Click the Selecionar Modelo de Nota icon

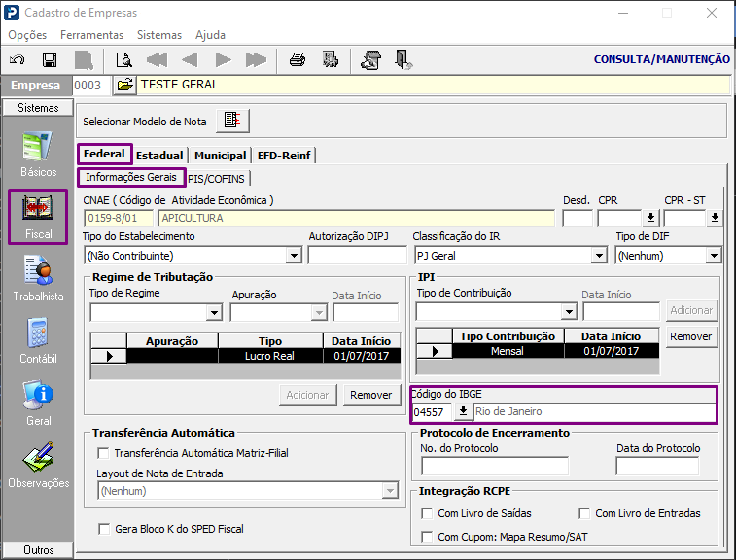pos(232,122)
